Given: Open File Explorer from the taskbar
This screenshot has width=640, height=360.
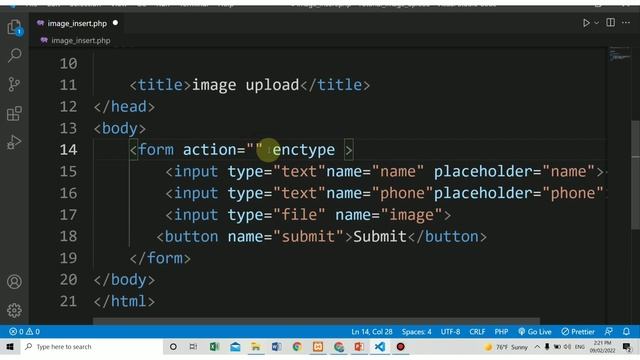Looking at the screenshot, I should pos(256,347).
